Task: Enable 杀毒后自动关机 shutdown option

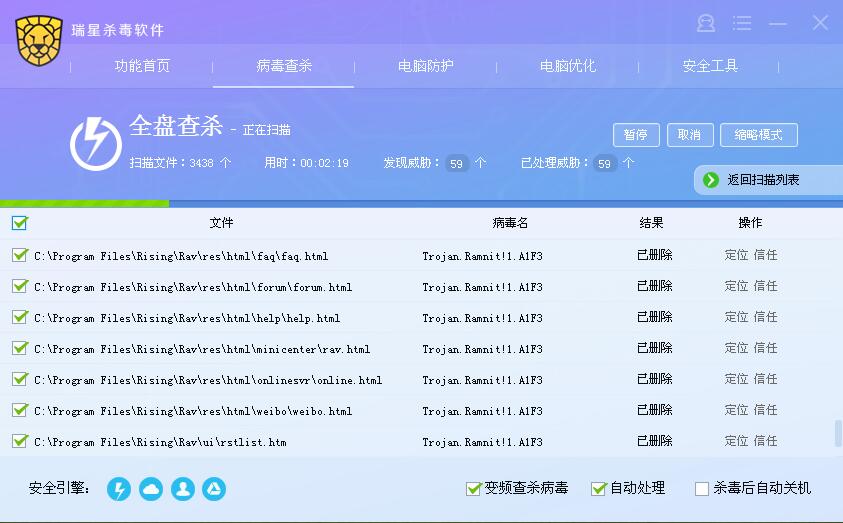Action: tap(702, 489)
